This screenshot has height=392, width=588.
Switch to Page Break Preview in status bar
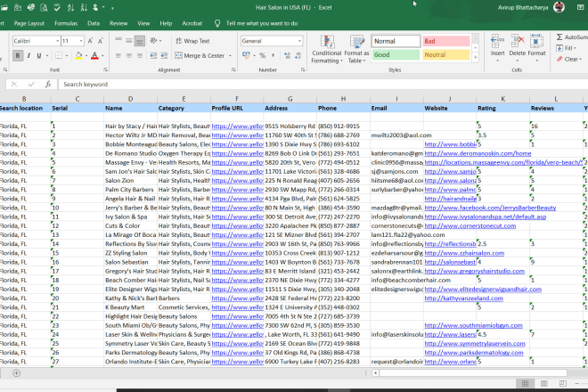562,383
